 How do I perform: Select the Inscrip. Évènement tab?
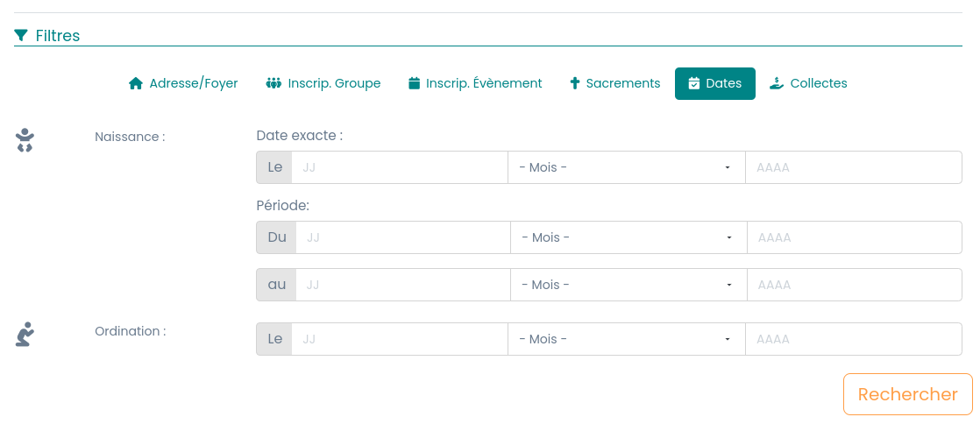(475, 83)
